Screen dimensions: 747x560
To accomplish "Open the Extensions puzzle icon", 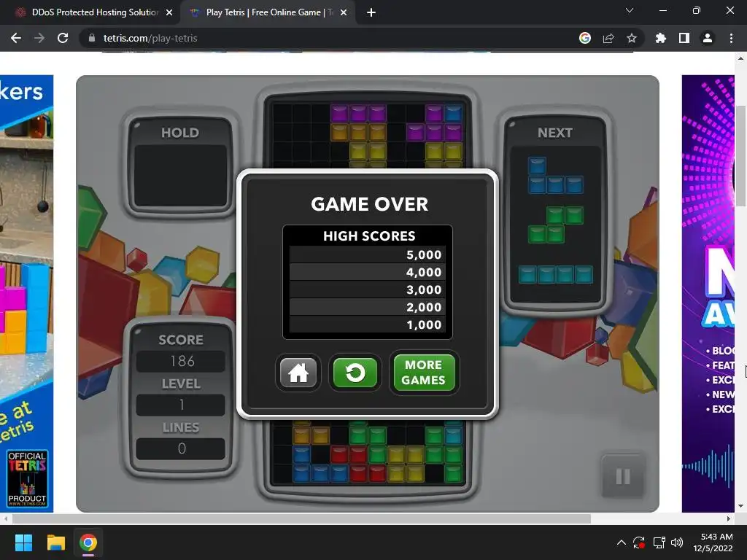I will coord(661,38).
